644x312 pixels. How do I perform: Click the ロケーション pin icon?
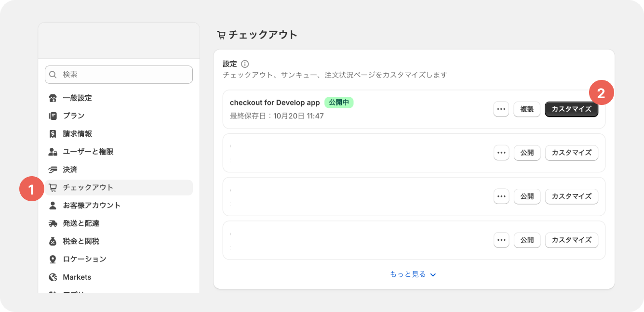pos(53,259)
